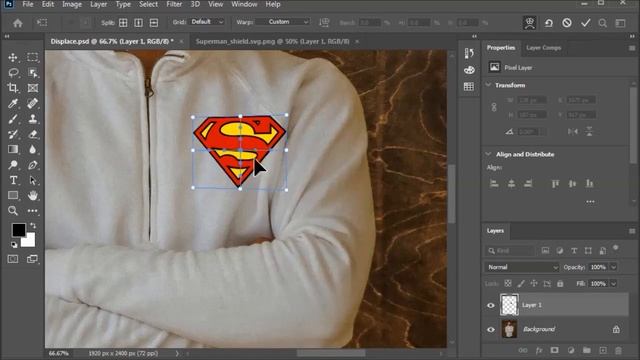Open the Layers panel menu
The width and height of the screenshot is (640, 360).
(632, 231)
